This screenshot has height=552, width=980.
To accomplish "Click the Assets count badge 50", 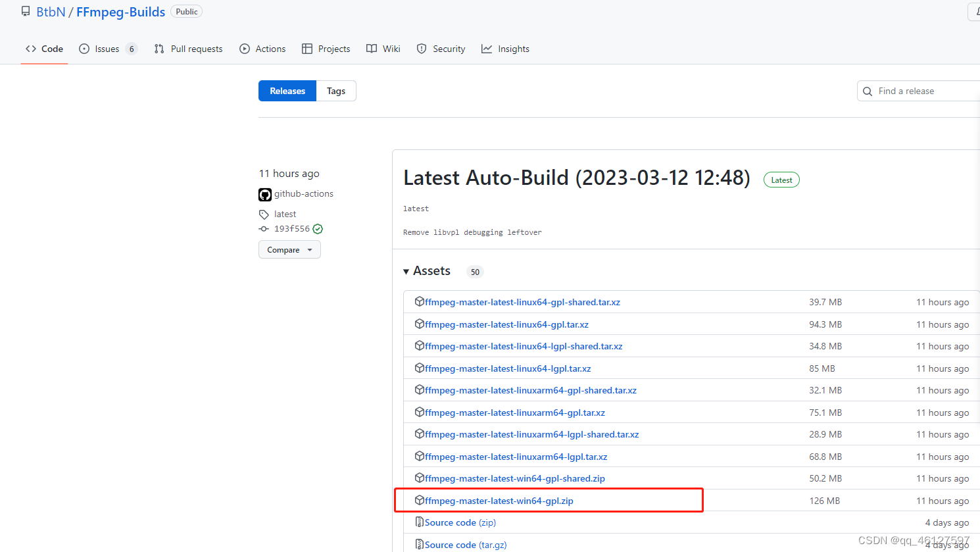I will click(475, 272).
